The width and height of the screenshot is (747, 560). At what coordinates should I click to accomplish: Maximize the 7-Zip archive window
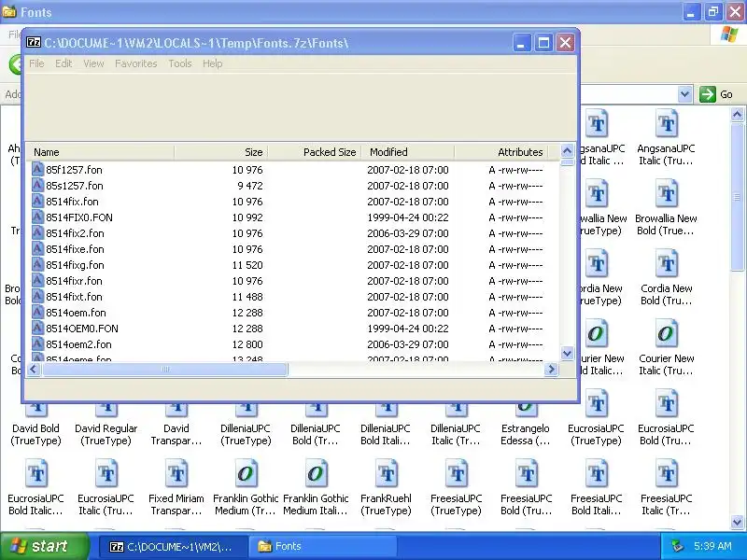click(543, 43)
